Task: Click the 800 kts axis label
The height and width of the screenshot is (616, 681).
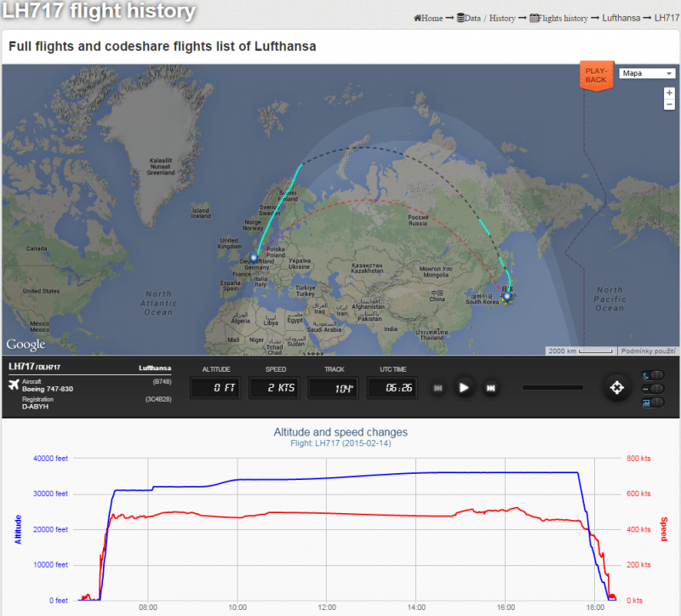Action: [638, 459]
